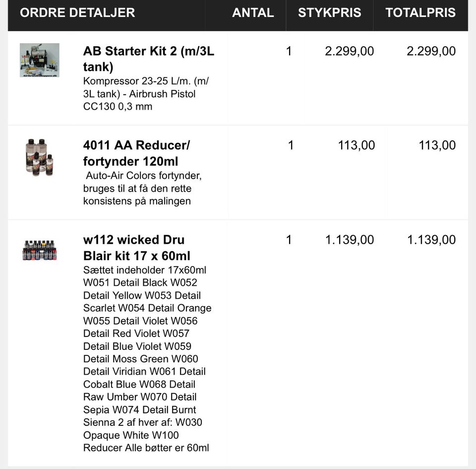This screenshot has height=469, width=476.
Task: Click the AA Reducer total price of 113,00
Action: [x=437, y=145]
